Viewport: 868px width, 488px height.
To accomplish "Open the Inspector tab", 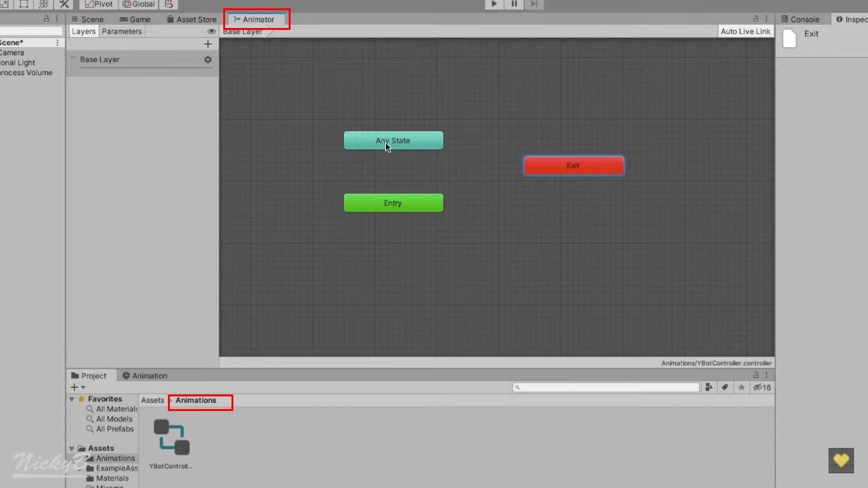I will [851, 19].
